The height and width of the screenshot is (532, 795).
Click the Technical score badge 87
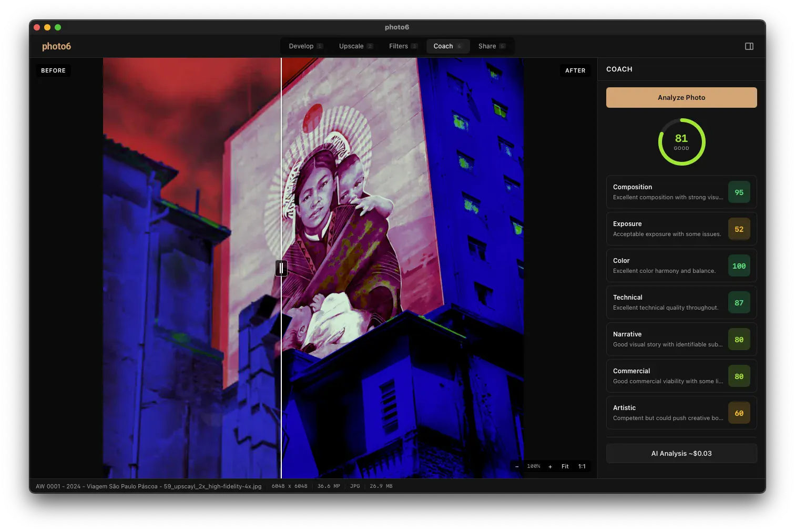click(x=739, y=303)
